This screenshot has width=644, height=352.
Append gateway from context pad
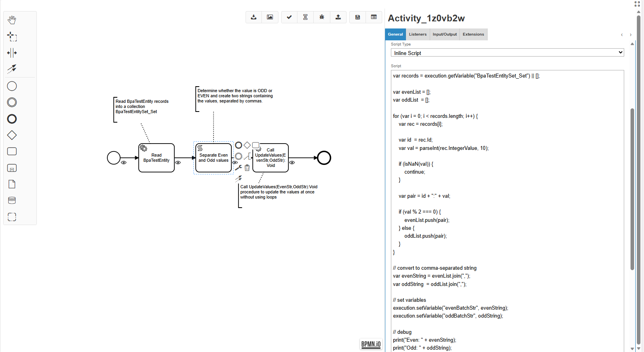click(247, 145)
